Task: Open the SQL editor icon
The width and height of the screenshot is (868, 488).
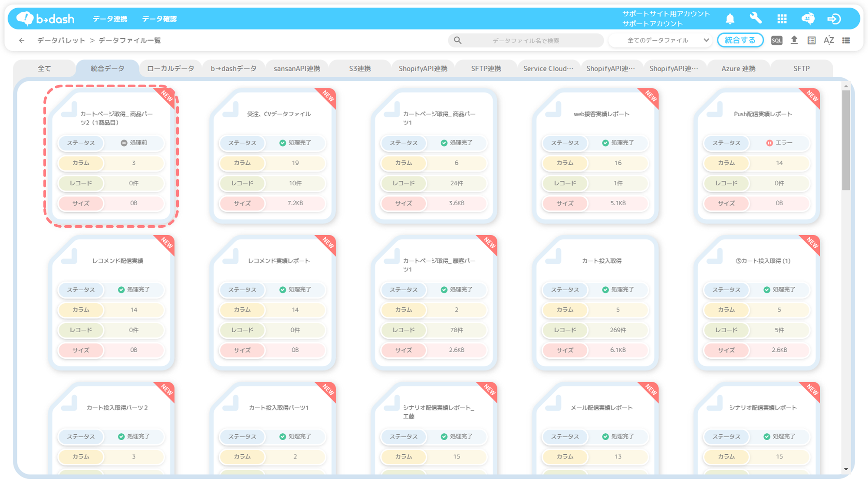Action: point(776,40)
